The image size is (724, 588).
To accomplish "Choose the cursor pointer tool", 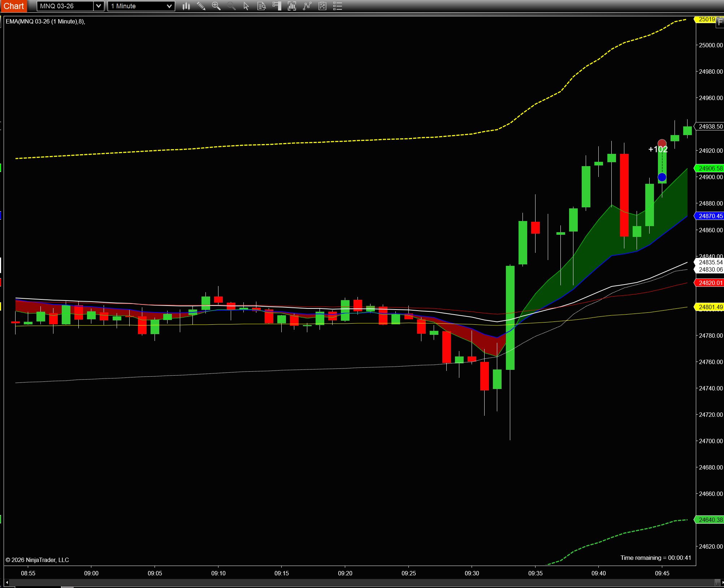I will click(x=246, y=6).
